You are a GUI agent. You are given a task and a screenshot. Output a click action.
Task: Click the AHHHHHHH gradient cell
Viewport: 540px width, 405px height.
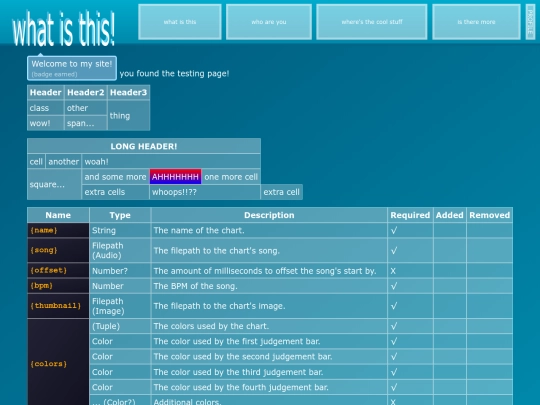point(175,177)
